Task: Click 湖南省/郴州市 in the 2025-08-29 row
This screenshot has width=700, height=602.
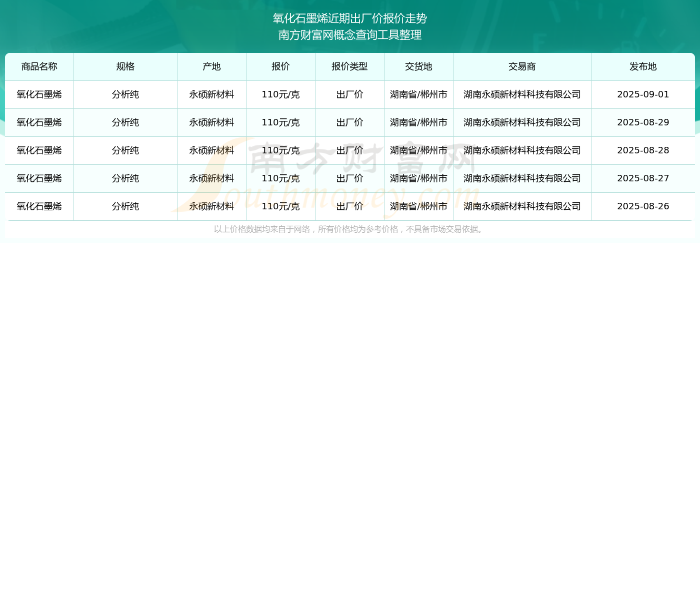Action: coord(418,122)
